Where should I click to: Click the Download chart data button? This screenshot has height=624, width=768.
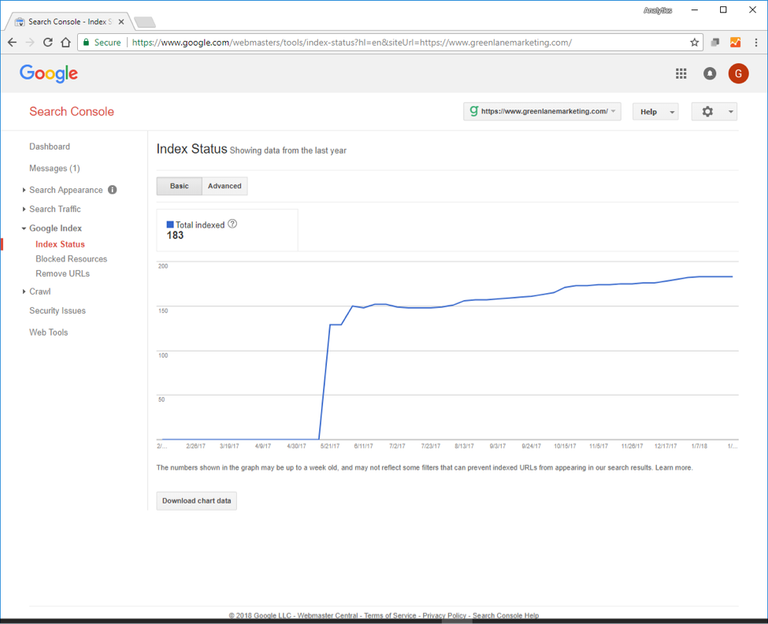[x=196, y=501]
